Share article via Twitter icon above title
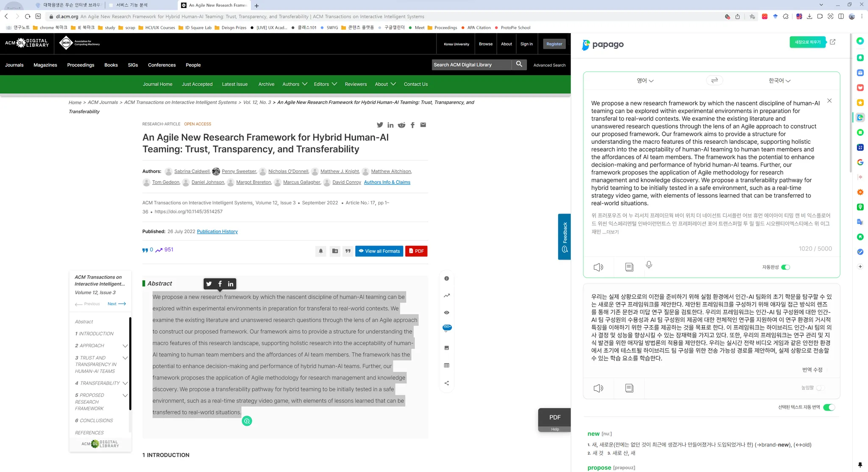868x472 pixels. coord(380,125)
